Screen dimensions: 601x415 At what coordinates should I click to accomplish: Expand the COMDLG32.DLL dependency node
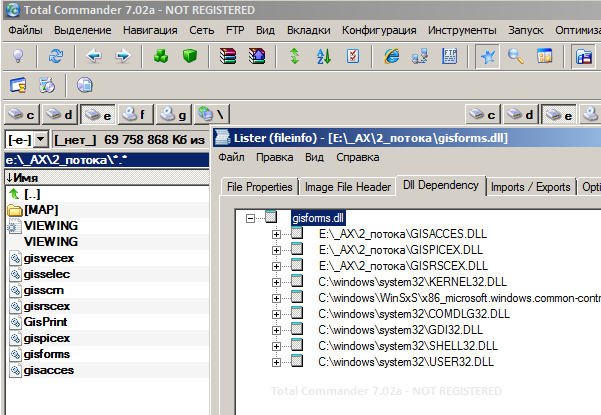[x=276, y=314]
